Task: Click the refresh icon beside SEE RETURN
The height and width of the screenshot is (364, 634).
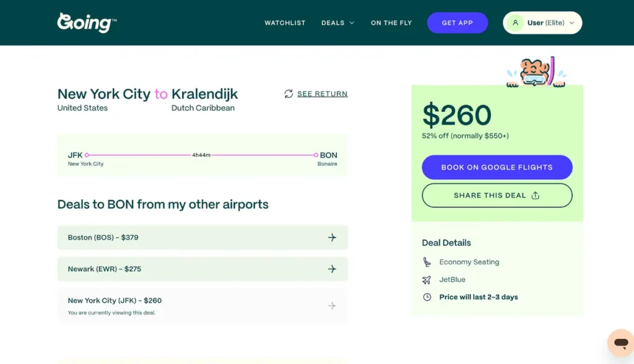Action: point(288,93)
